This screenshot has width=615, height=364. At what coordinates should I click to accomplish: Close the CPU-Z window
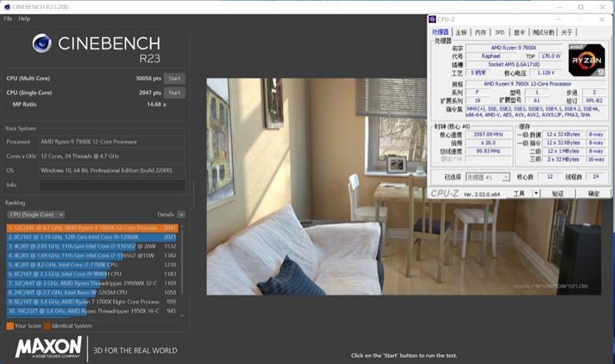[x=602, y=19]
